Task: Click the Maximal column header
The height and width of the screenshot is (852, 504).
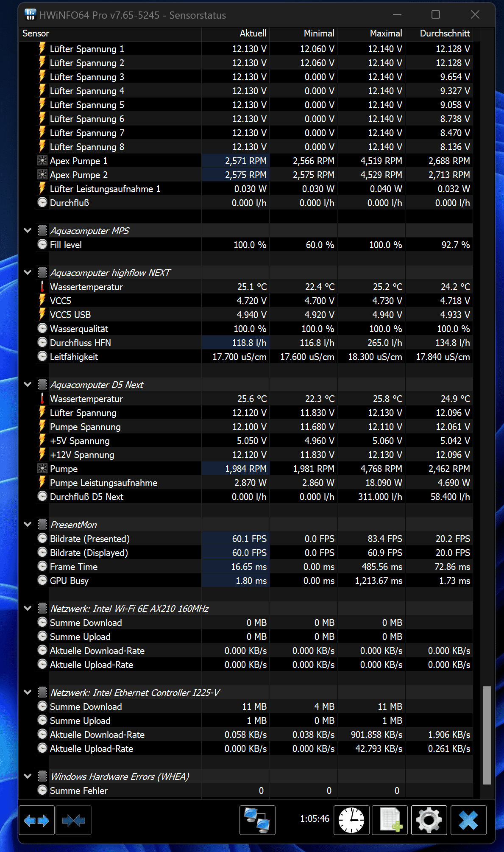Action: (x=371, y=34)
